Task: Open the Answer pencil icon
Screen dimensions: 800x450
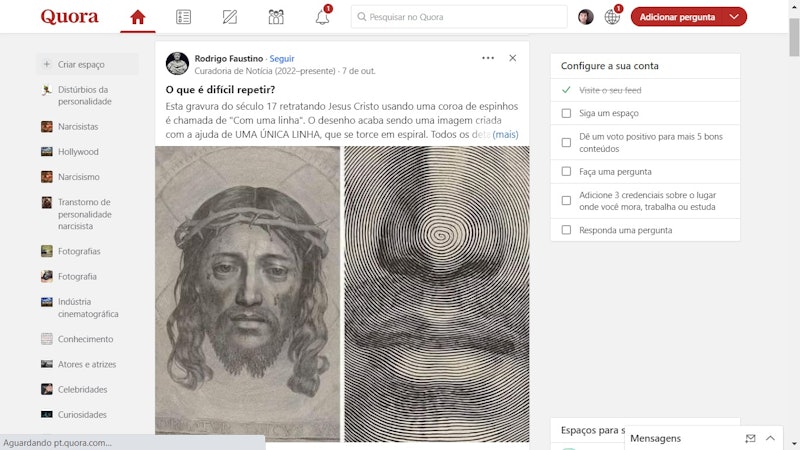Action: tap(230, 17)
